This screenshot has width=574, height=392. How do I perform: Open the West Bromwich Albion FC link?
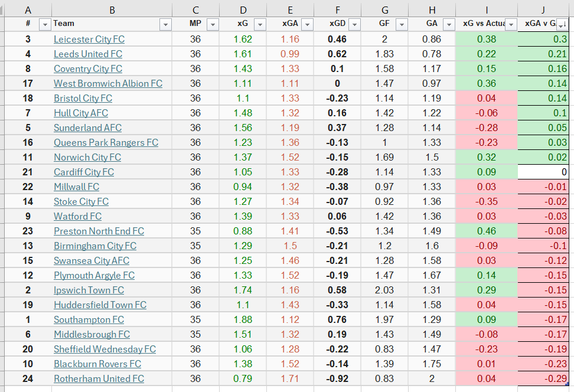108,83
